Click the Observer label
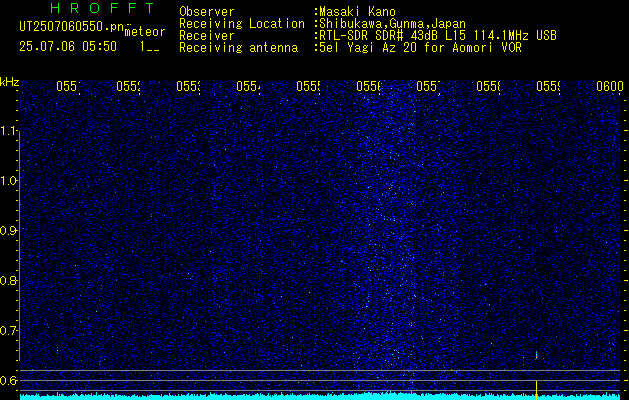629x400 pixels. coord(207,12)
